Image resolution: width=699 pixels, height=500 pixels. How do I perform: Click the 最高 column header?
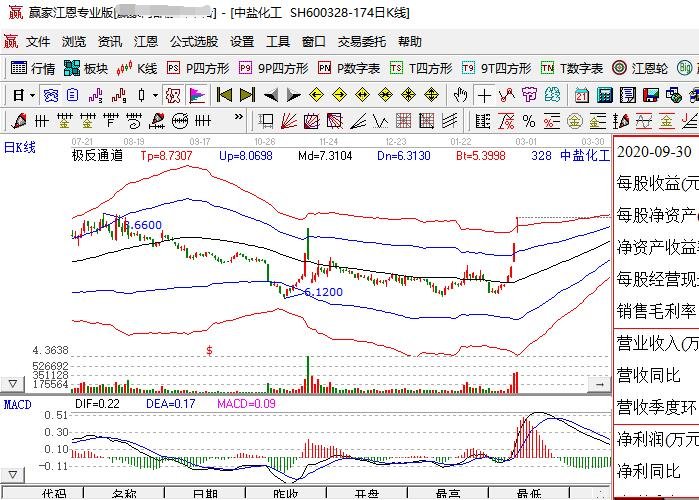point(448,493)
